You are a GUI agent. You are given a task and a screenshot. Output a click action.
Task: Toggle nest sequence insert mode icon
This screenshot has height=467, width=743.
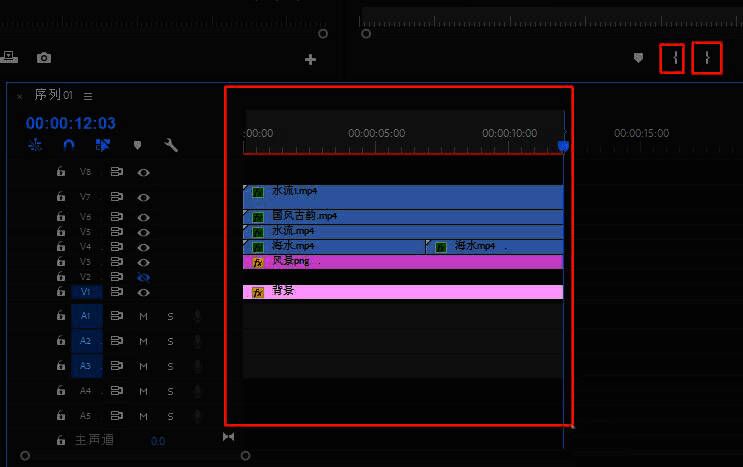[35, 145]
